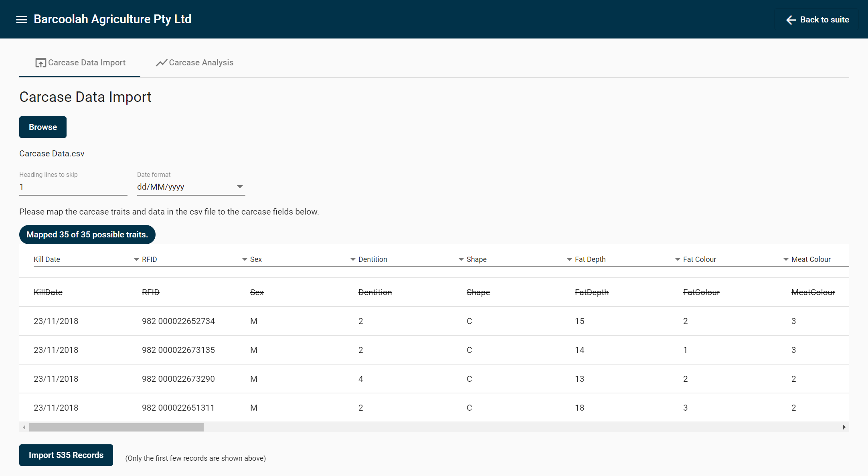Click struck-through KillDate header cell
The height and width of the screenshot is (476, 868).
tap(48, 292)
